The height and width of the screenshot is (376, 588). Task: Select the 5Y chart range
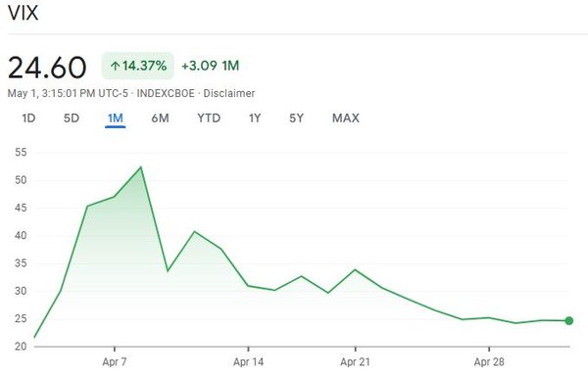coord(296,118)
